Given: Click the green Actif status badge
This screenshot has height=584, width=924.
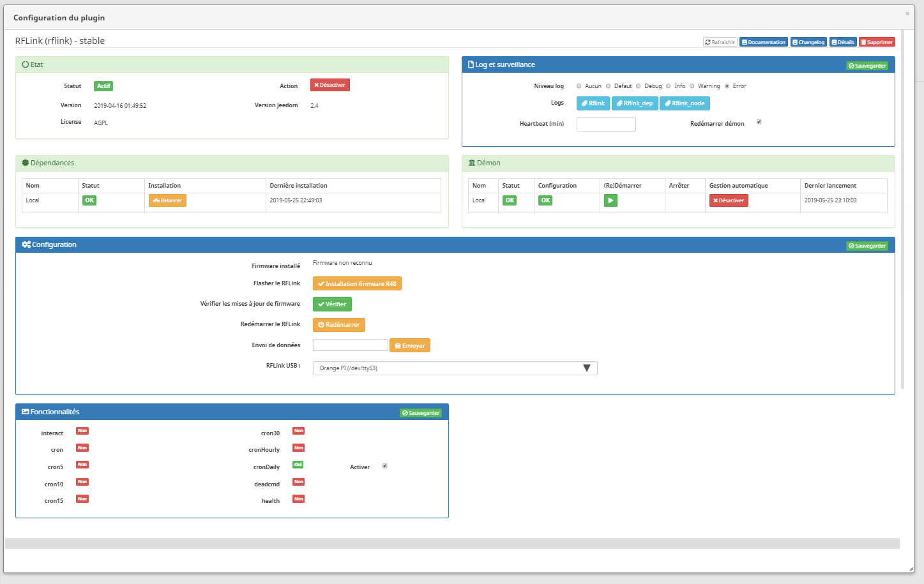Looking at the screenshot, I should point(103,86).
